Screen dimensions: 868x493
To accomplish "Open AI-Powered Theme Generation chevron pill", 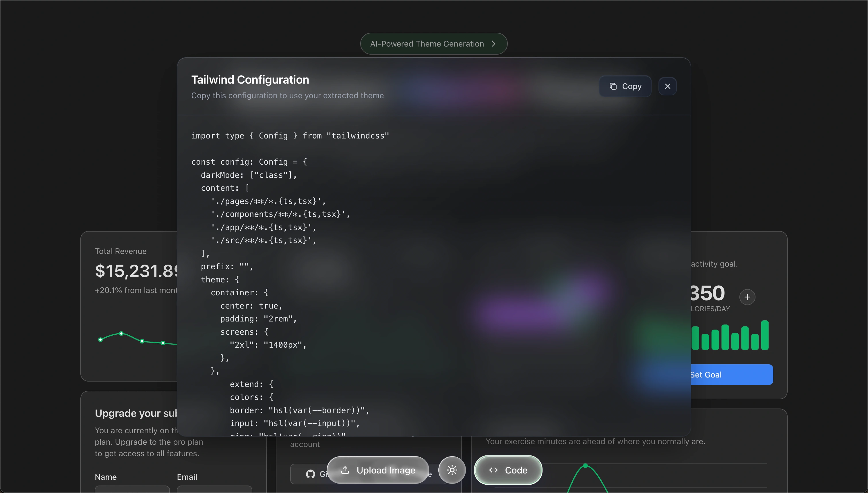I will pyautogui.click(x=433, y=44).
